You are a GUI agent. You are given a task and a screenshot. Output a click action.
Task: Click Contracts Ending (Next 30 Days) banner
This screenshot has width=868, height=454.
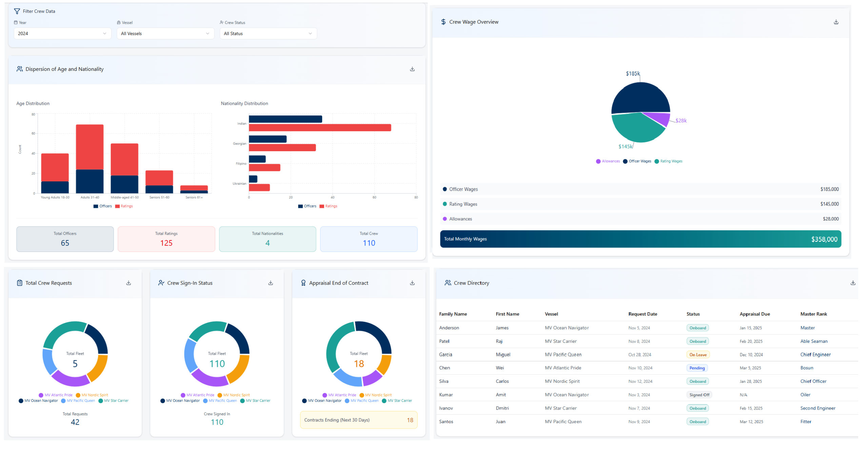358,420
